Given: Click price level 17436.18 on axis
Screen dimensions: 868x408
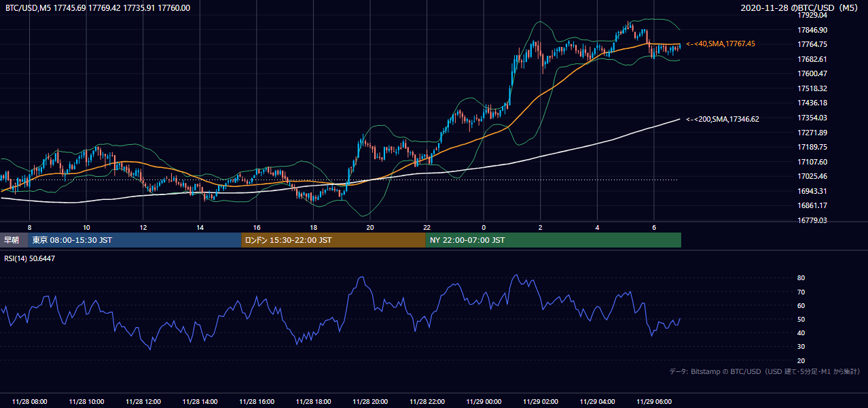Looking at the screenshot, I should point(812,103).
